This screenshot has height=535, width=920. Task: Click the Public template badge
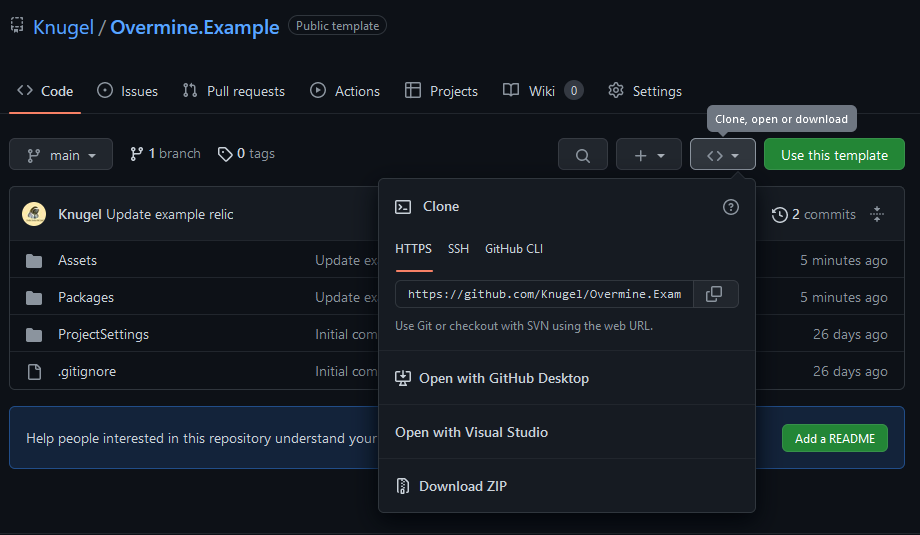[x=337, y=26]
